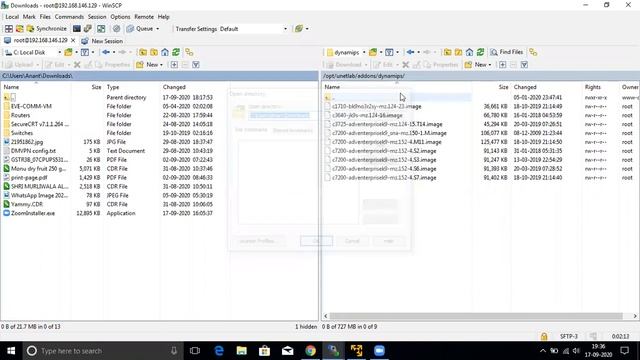
Task: Go back in local panel history
Action: (106, 52)
